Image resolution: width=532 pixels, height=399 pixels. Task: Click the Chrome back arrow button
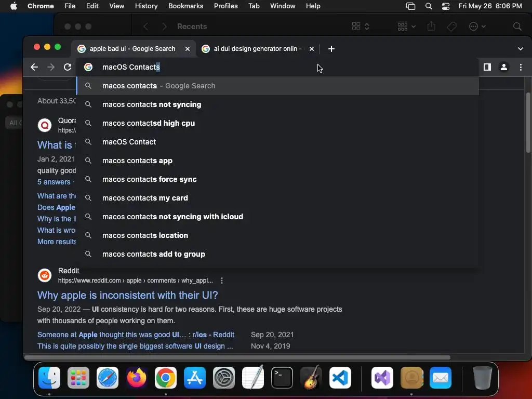coord(34,67)
